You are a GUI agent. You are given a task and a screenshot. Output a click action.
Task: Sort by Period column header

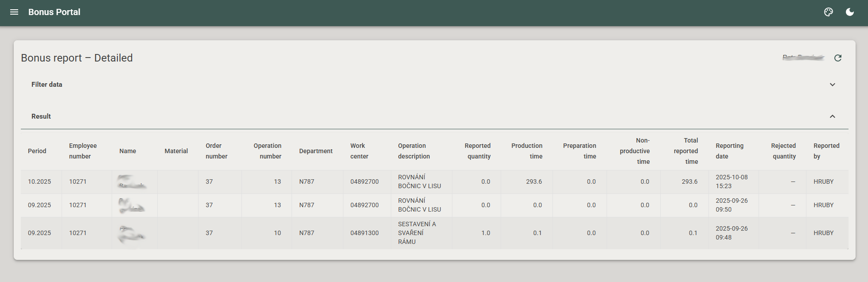click(x=37, y=151)
